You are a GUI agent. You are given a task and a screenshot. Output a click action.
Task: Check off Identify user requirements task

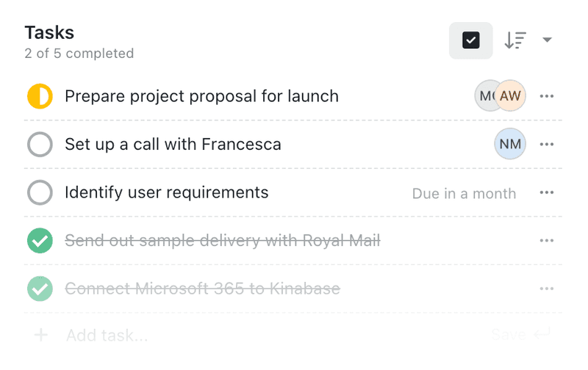[40, 192]
